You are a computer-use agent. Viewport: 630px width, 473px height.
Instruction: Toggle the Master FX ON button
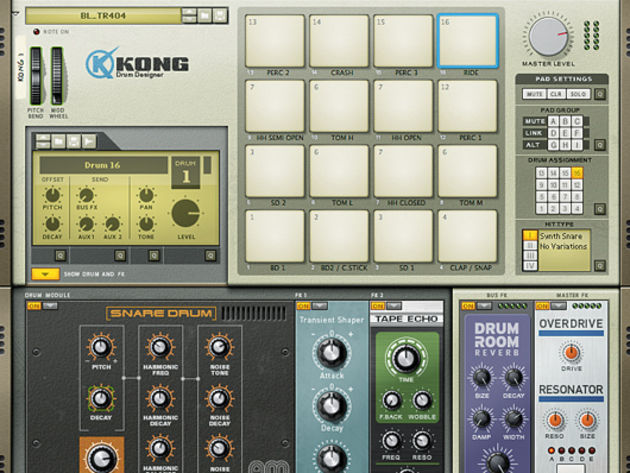542,306
